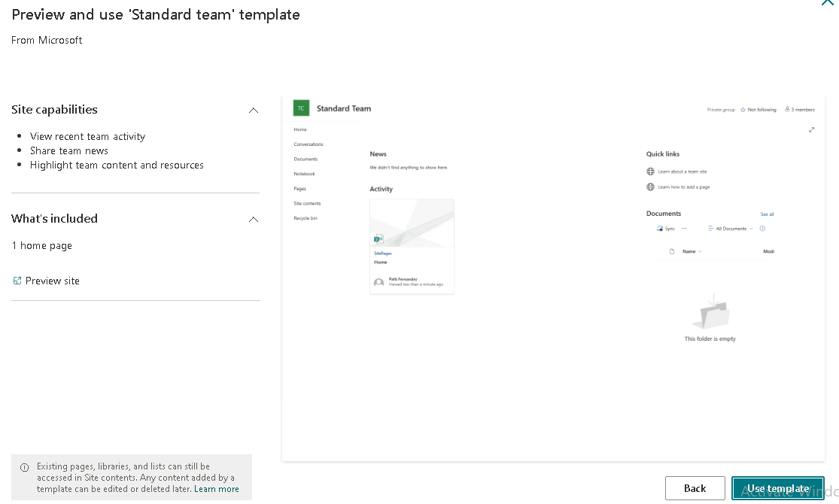Image resolution: width=839 pixels, height=504 pixels.
Task: Click the green TC site logo
Action: (x=301, y=108)
